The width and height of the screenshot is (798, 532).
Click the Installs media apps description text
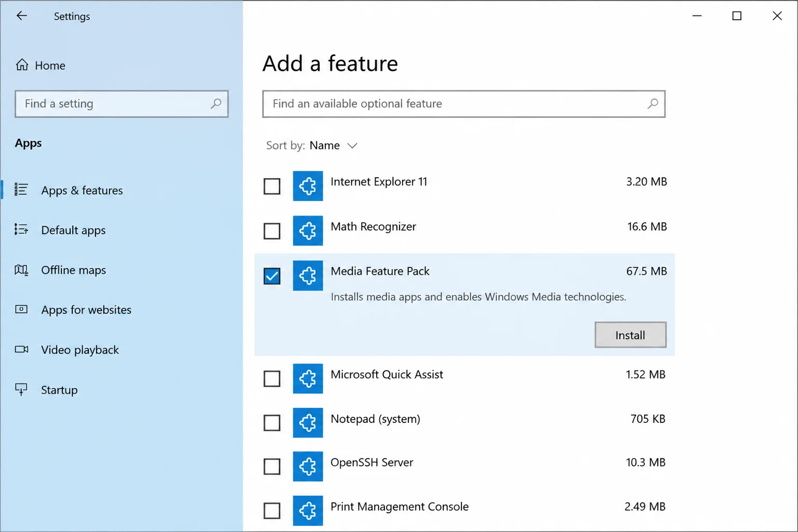point(478,297)
